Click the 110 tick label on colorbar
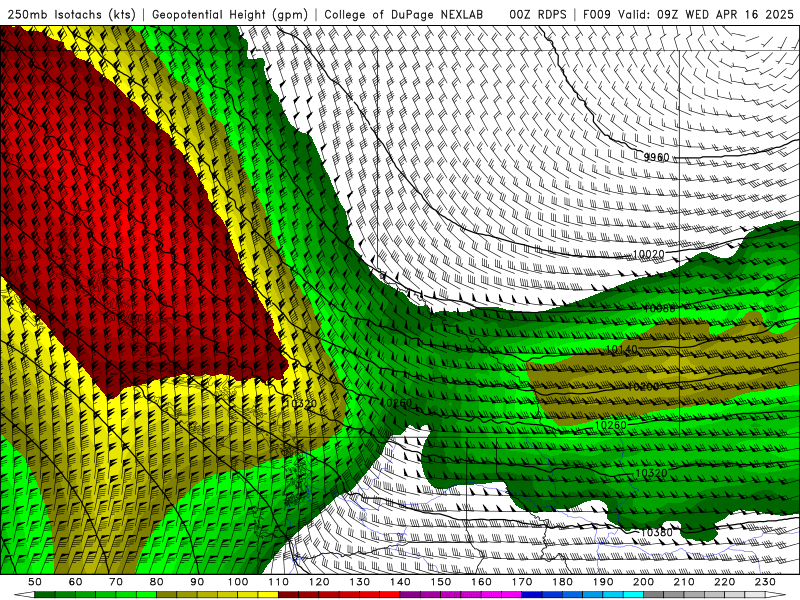 click(279, 582)
